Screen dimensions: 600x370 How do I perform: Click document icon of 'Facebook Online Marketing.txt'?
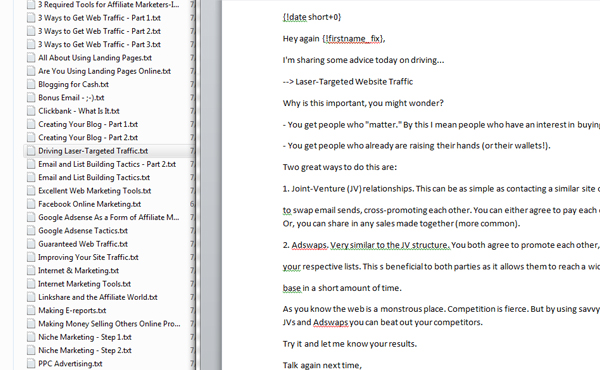31,204
